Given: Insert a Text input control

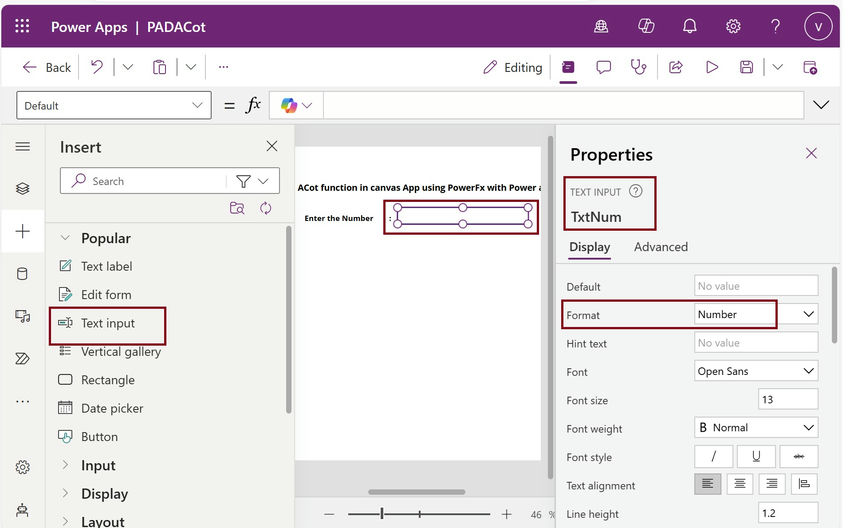Looking at the screenshot, I should click(107, 323).
